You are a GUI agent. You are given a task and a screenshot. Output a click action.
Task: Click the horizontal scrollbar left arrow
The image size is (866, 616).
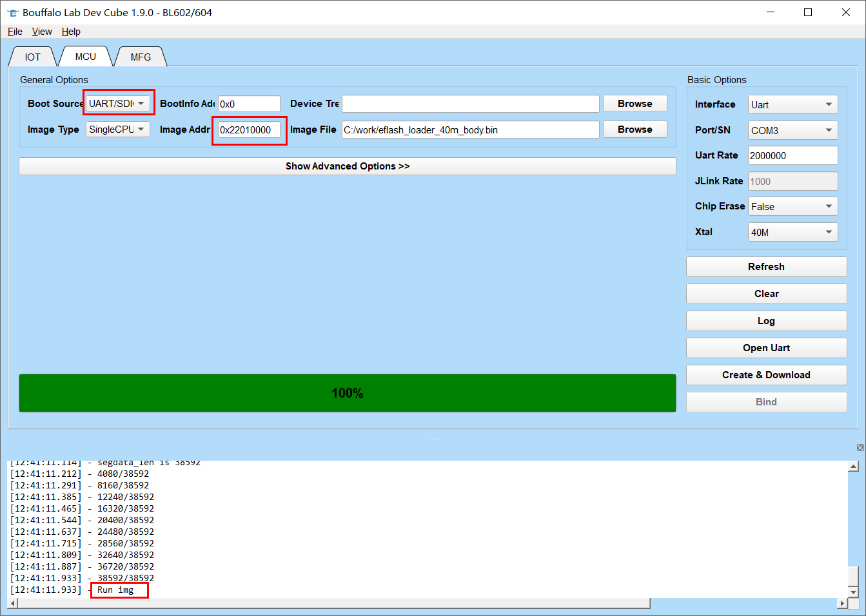tap(13, 603)
